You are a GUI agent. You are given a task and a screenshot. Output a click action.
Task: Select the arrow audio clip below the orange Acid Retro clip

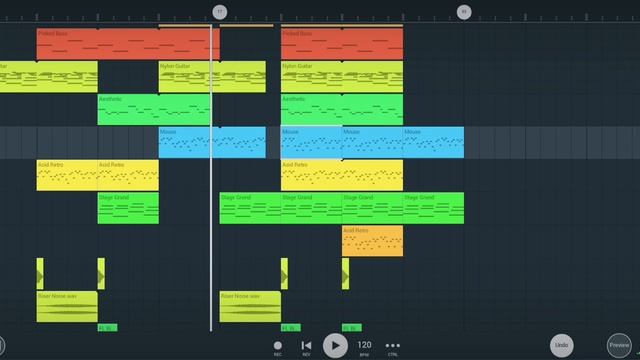[x=345, y=273]
